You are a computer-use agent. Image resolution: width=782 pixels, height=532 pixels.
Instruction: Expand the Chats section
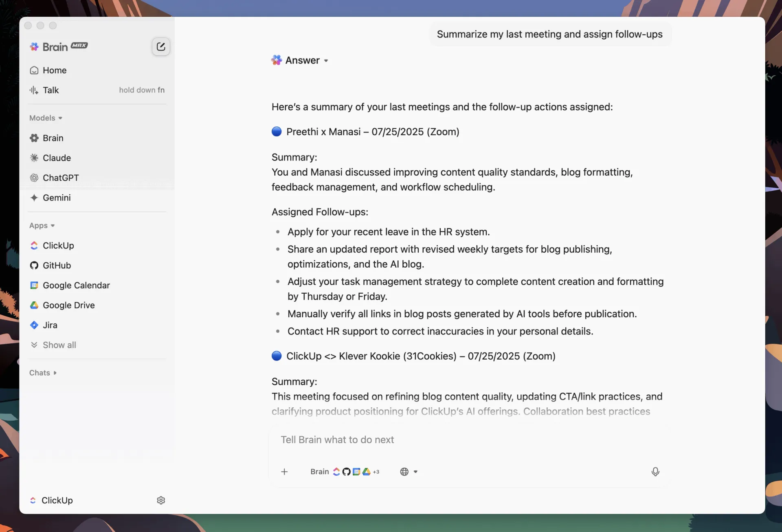coord(43,373)
